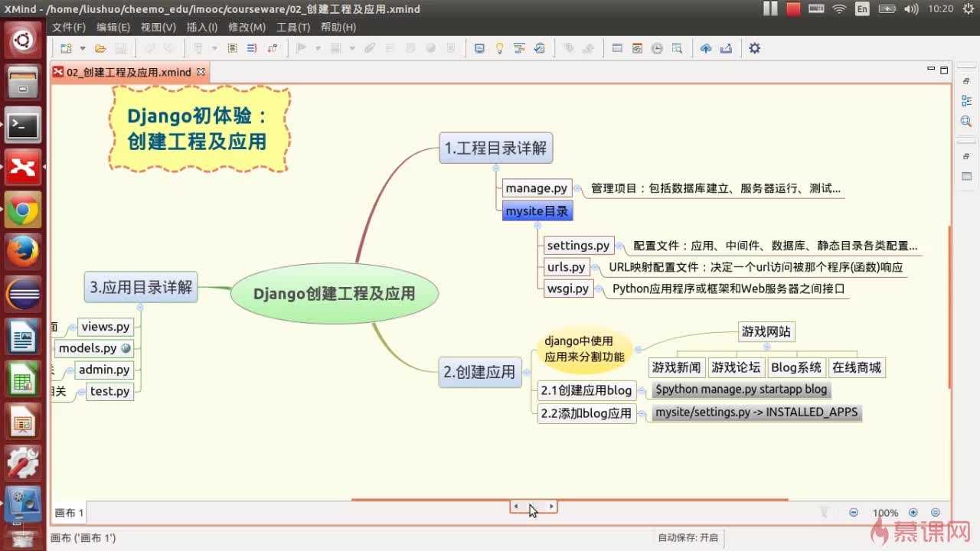This screenshot has height=551, width=980.
Task: Open the 编辑(E) menu
Action: click(113, 27)
